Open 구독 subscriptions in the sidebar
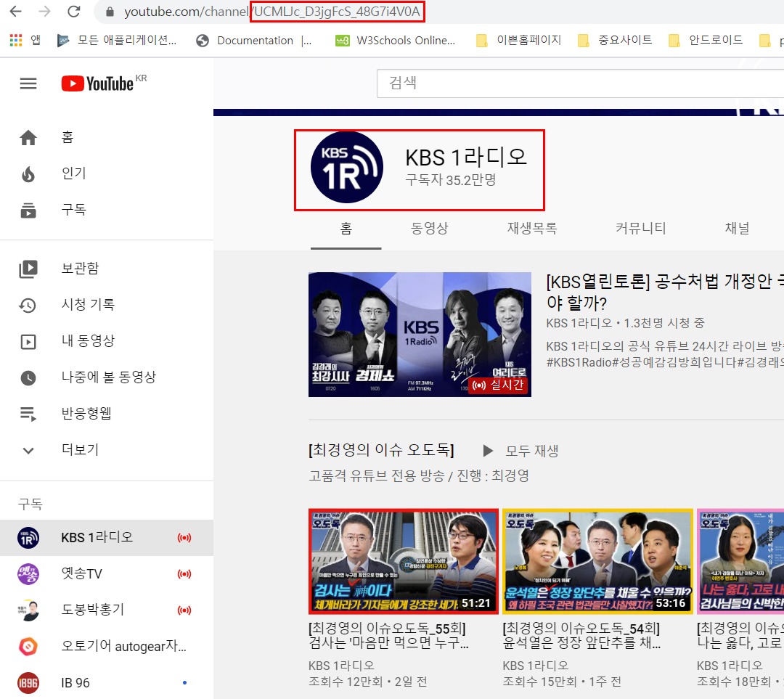Viewport: 784px width, 699px height. (x=107, y=210)
